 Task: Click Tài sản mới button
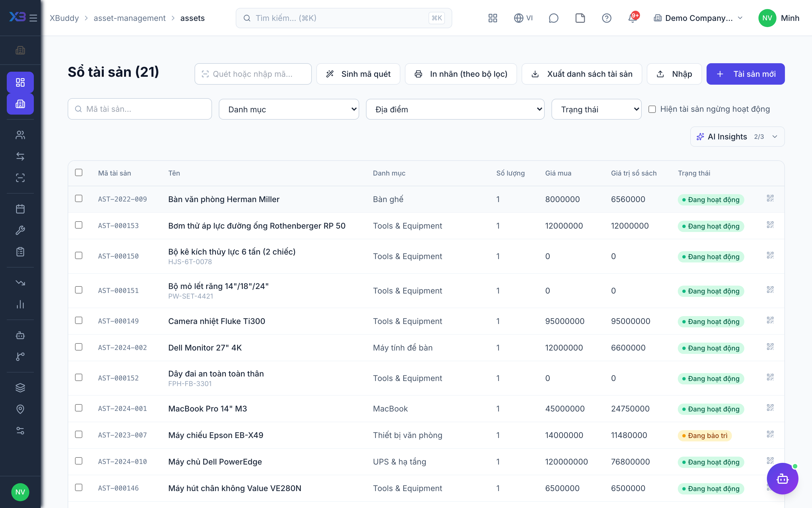tap(745, 74)
